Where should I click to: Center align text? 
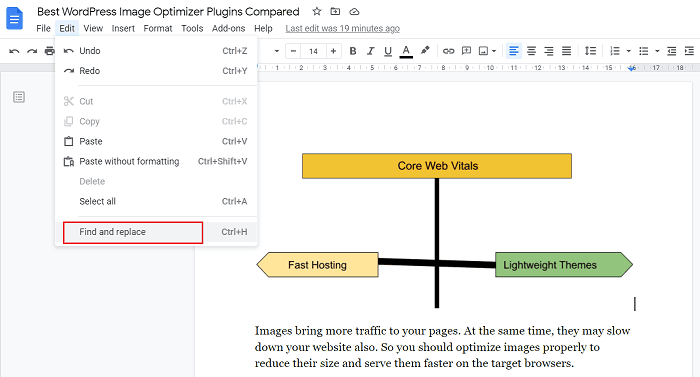click(x=531, y=51)
